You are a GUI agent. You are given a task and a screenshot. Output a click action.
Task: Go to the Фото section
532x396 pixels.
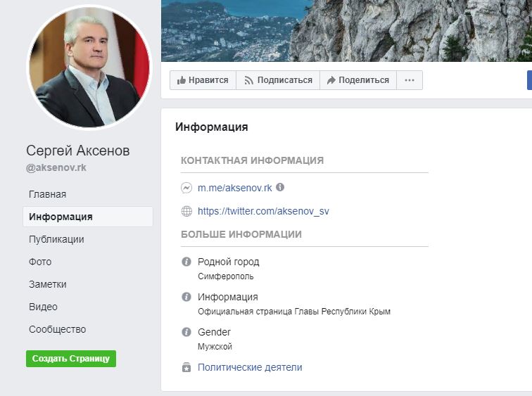click(40, 262)
